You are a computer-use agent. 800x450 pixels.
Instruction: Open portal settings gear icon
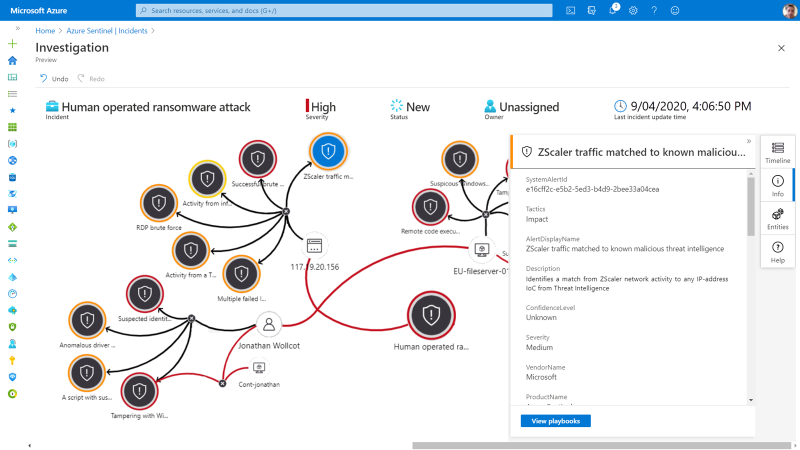(x=633, y=10)
